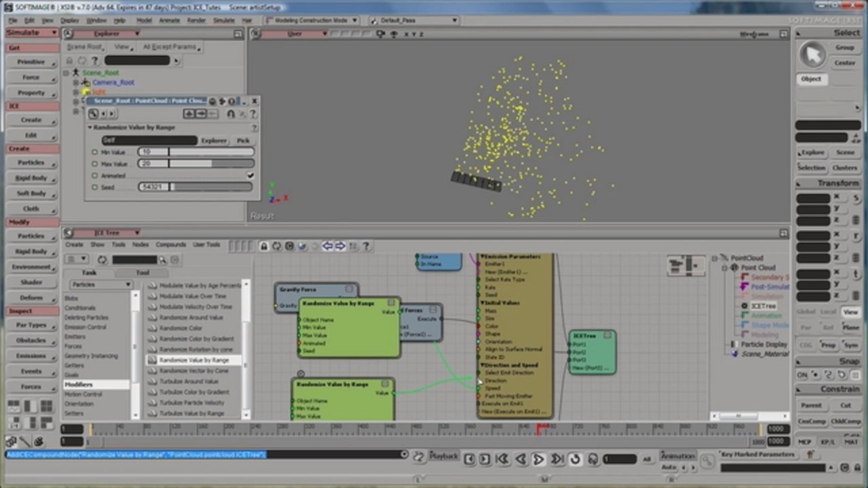This screenshot has height=488, width=868.
Task: Open the script editor icon beside the command line
Action: 418,457
